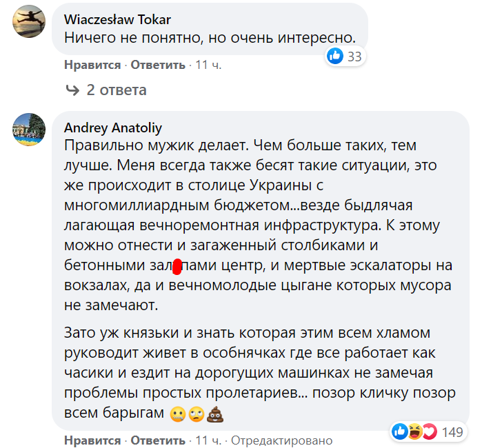The image size is (482, 448).
Task: Click the reply arrow icon beside 2 ответа
Action: [72, 90]
